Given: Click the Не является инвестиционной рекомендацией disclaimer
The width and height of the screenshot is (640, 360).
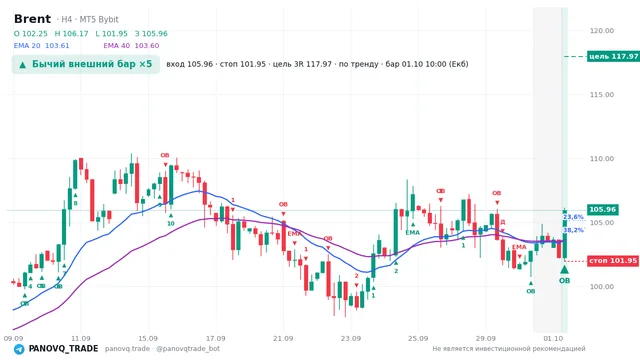Looking at the screenshot, I should (509, 349).
